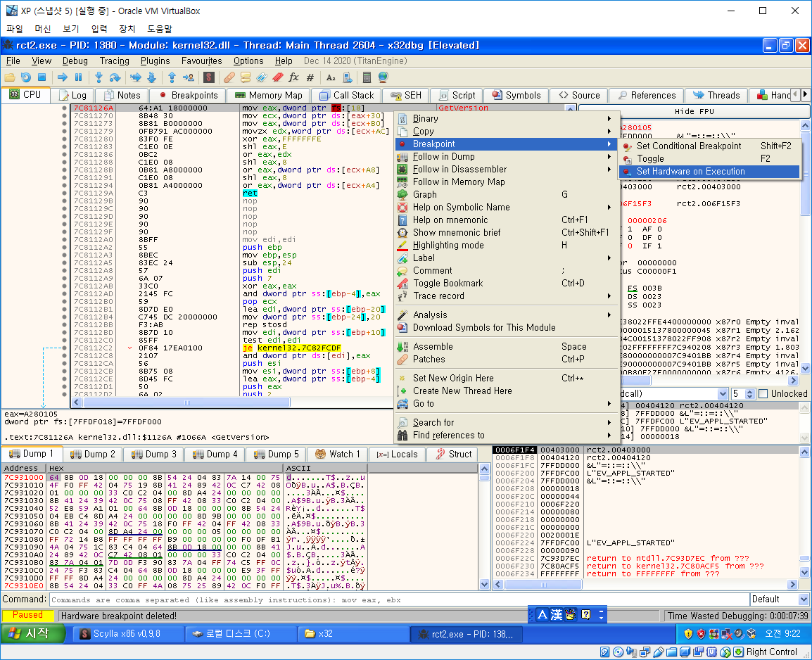The image size is (812, 660).
Task: Open the Tracing menu
Action: tap(115, 61)
